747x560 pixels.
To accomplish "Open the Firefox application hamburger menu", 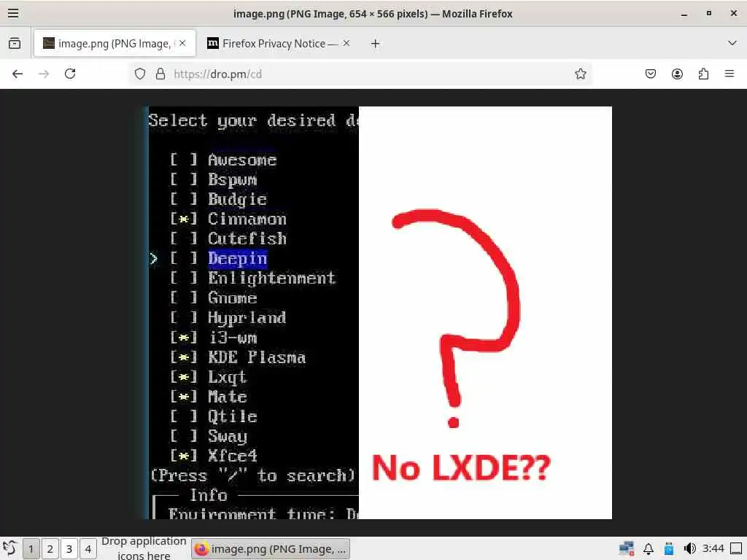I will (x=729, y=74).
